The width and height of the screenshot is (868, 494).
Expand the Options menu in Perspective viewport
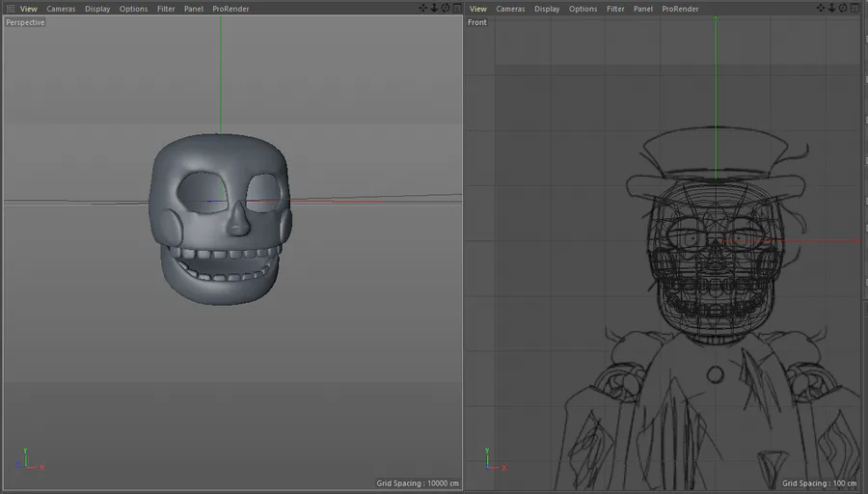133,9
